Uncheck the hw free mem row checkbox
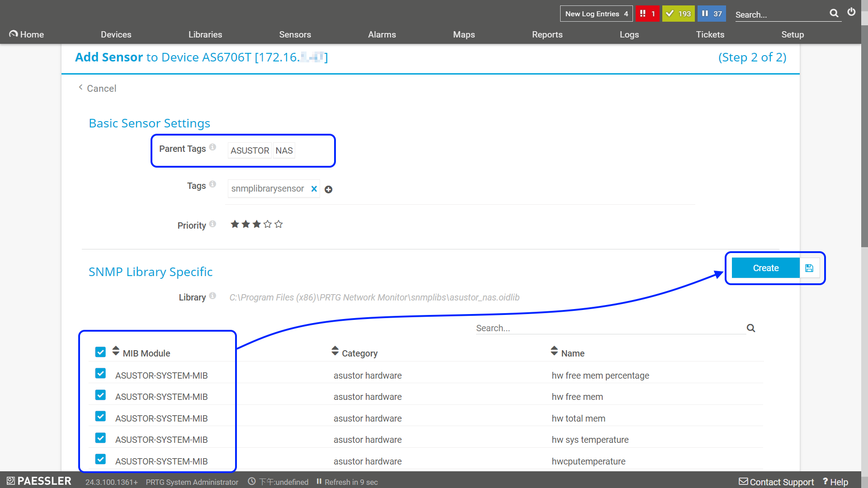Image resolution: width=868 pixels, height=488 pixels. click(100, 395)
